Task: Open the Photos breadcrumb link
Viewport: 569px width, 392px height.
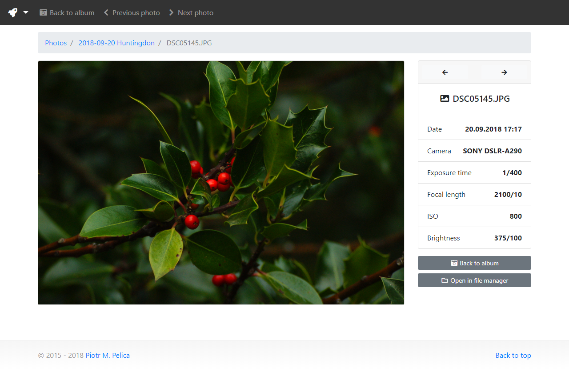Action: coord(56,43)
